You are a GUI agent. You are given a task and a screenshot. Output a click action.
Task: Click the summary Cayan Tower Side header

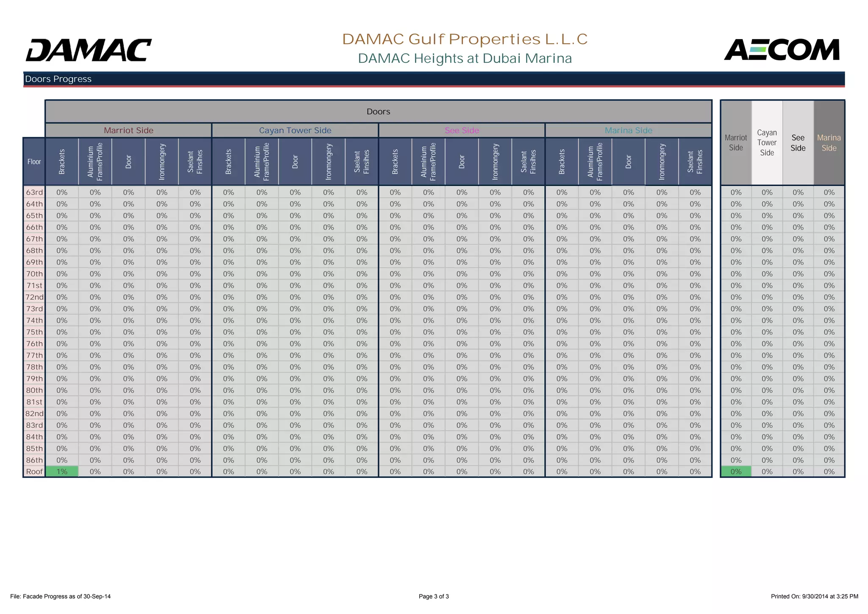767,143
